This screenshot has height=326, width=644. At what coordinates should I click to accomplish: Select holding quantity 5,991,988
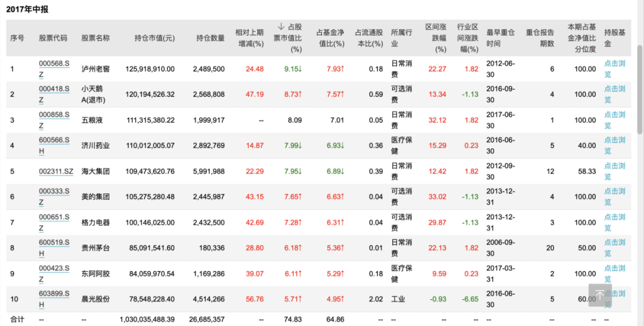point(209,171)
